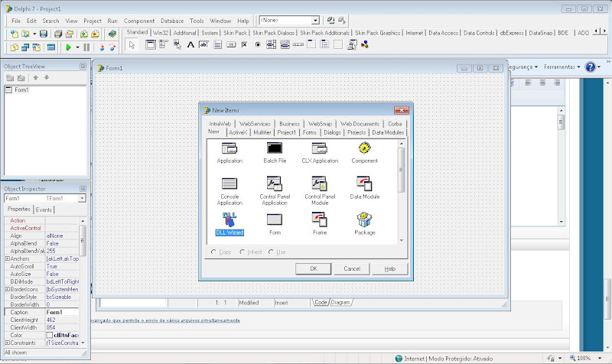Select the Copy radio button

214,252
